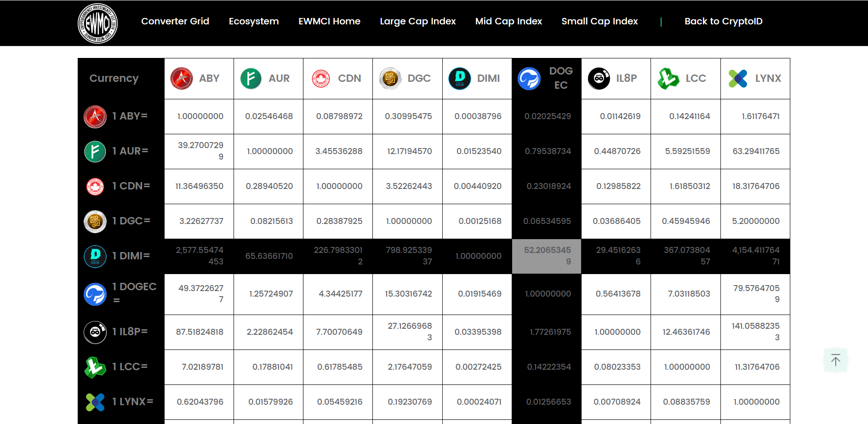The image size is (868, 424).
Task: Click the ABY icon beside '1 ABY='
Action: 95,117
